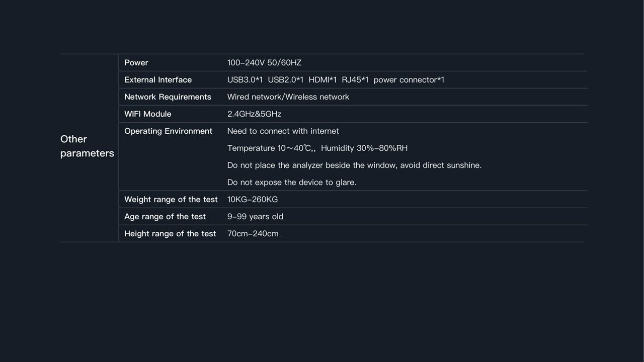Click "Need to connect with internet" text

[283, 131]
